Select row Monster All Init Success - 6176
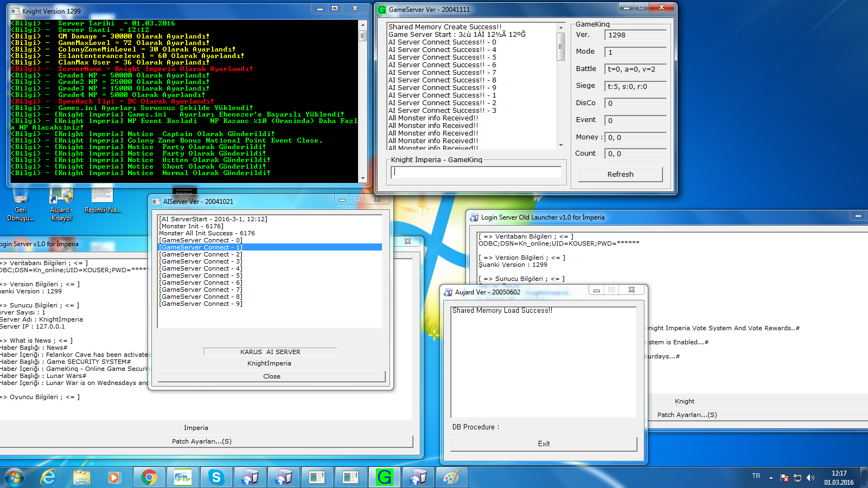 pos(270,233)
